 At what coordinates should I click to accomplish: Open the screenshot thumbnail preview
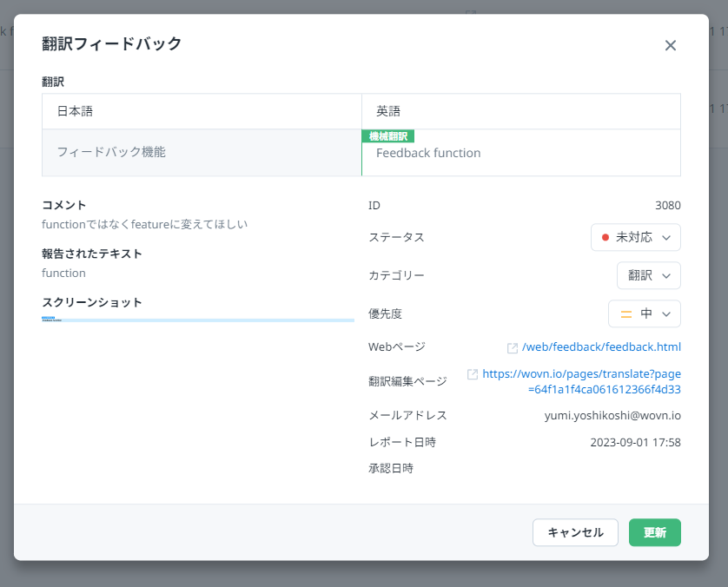pos(198,320)
